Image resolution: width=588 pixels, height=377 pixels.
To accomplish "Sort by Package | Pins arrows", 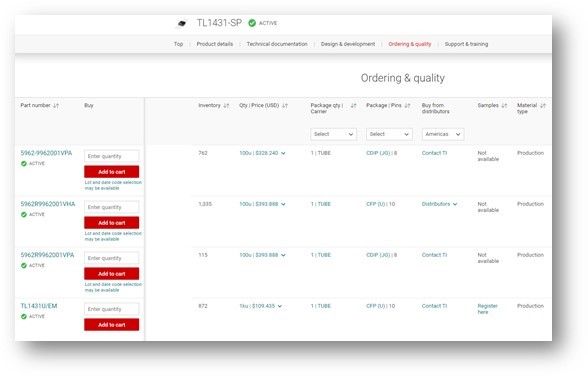I will click(x=408, y=105).
